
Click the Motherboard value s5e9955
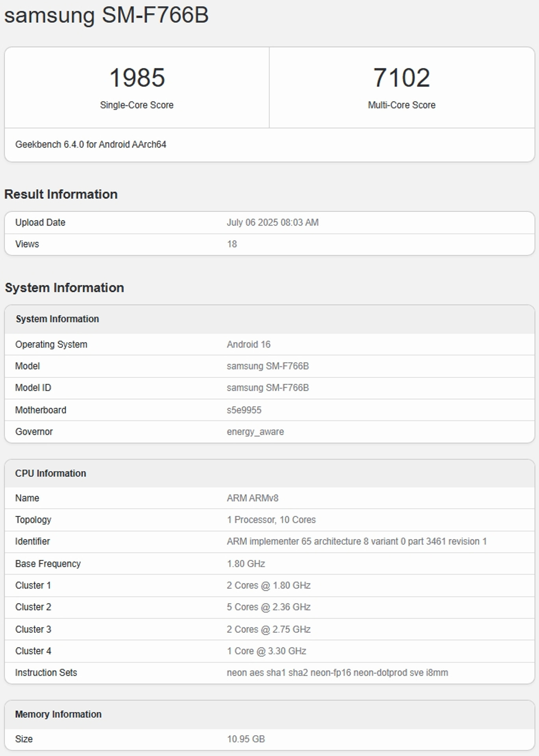point(244,410)
